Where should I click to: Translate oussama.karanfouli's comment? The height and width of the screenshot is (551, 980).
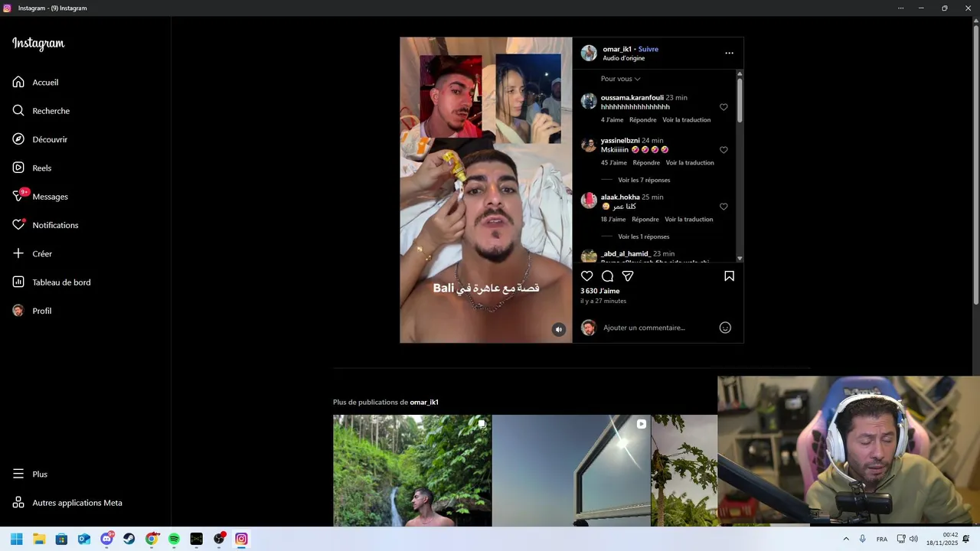pos(687,120)
